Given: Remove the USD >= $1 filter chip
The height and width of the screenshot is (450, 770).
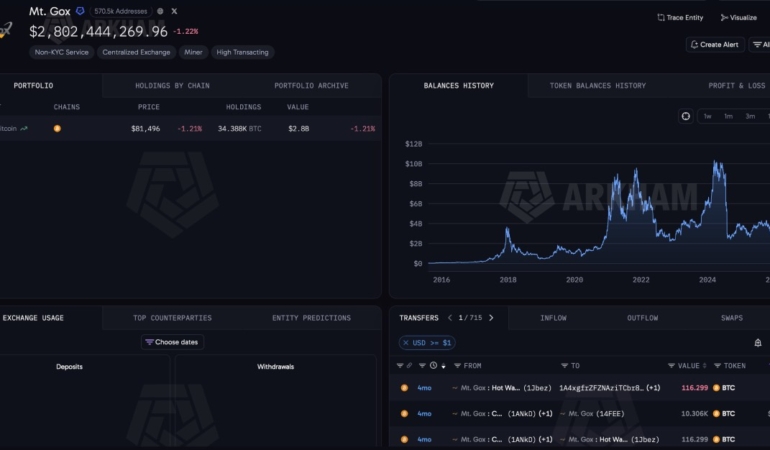Looking at the screenshot, I should coord(406,343).
